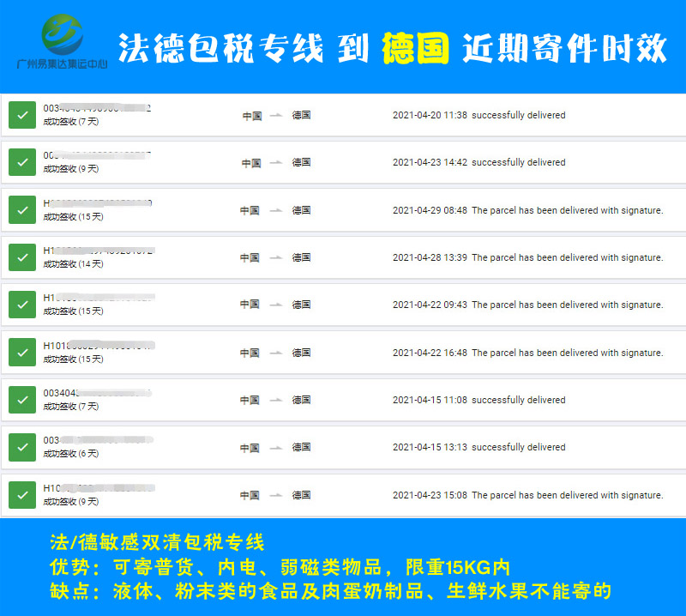Image resolution: width=686 pixels, height=616 pixels.
Task: Click route arrow in 2021-04-22 09:43 row
Action: (275, 305)
